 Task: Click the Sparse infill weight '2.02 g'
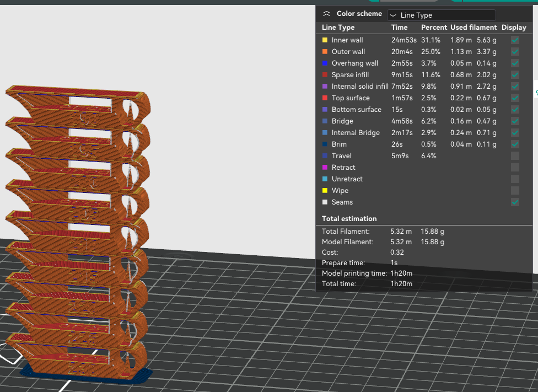(x=487, y=75)
